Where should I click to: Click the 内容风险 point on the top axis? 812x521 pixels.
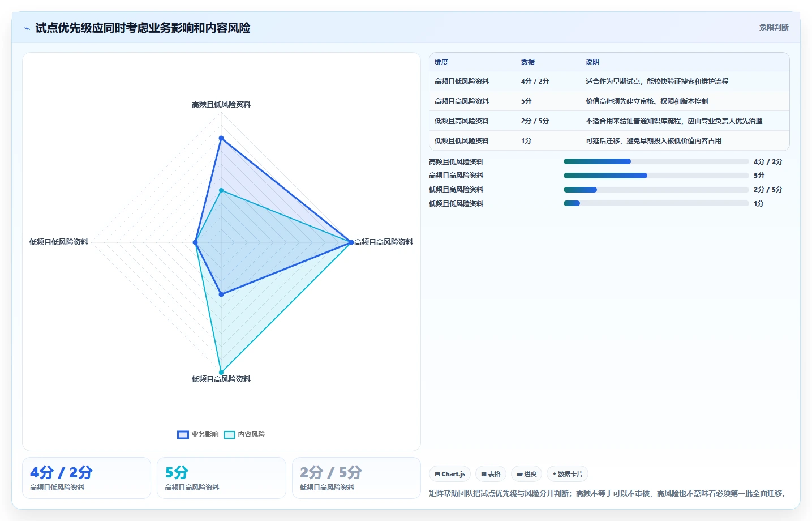coord(221,190)
